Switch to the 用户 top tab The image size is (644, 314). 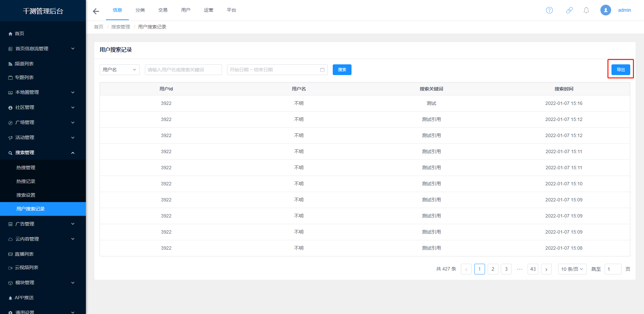tap(186, 10)
